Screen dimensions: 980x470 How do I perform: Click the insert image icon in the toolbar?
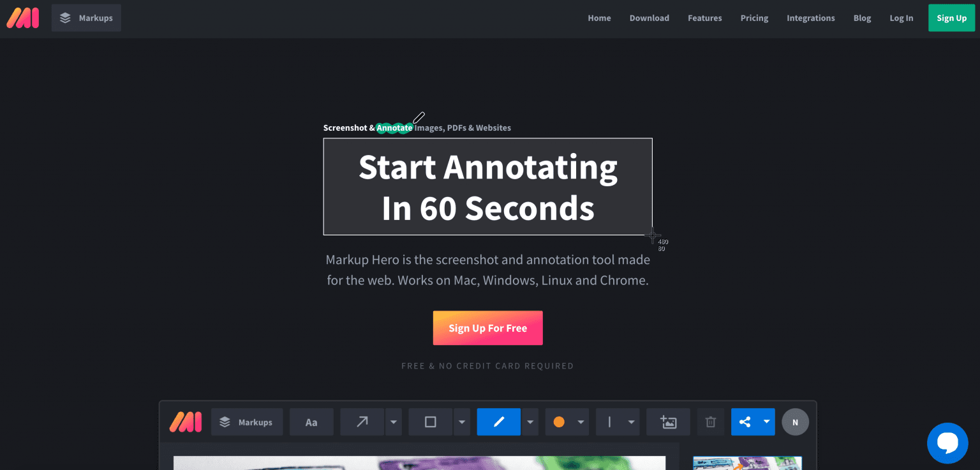point(668,422)
